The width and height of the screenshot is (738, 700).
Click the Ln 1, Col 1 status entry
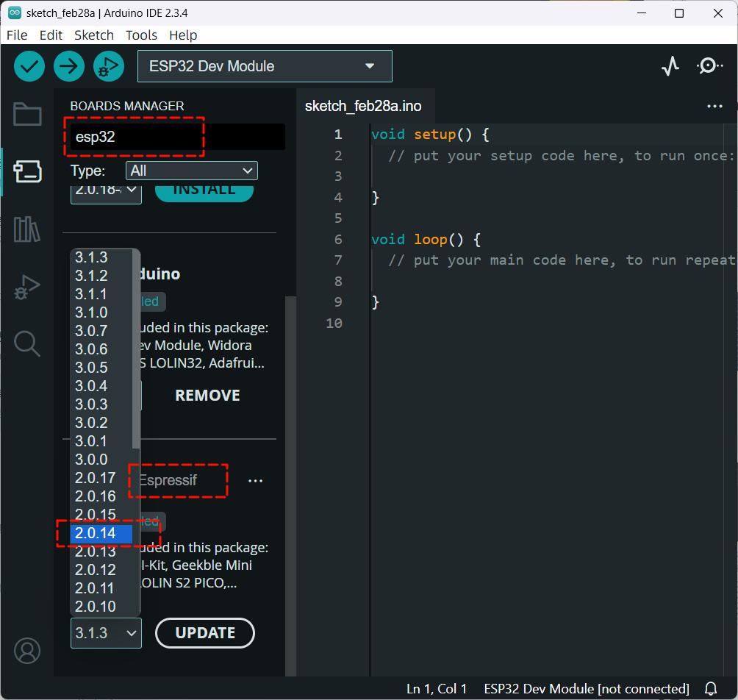pyautogui.click(x=437, y=689)
